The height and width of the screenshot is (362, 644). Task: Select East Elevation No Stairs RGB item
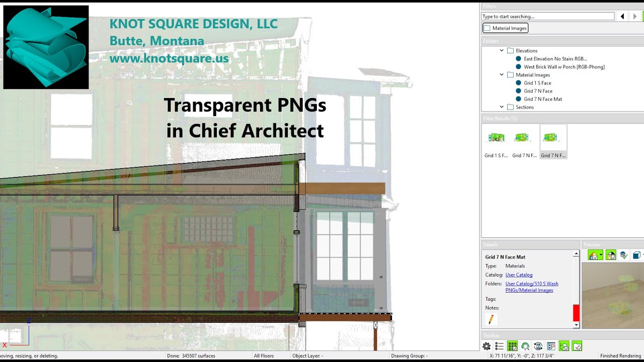tap(555, 59)
